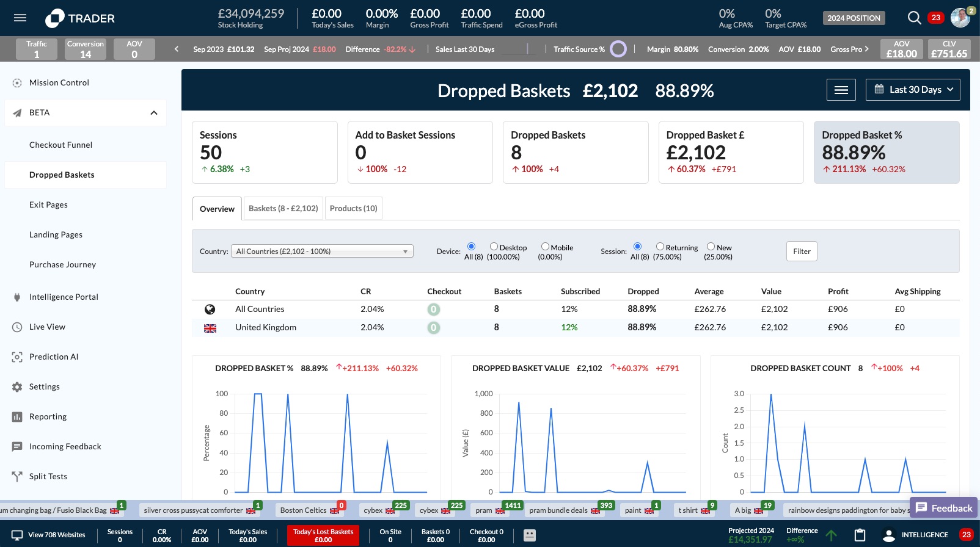Open Settings in the sidebar
Screen dimensions: 980x547
[x=45, y=386]
